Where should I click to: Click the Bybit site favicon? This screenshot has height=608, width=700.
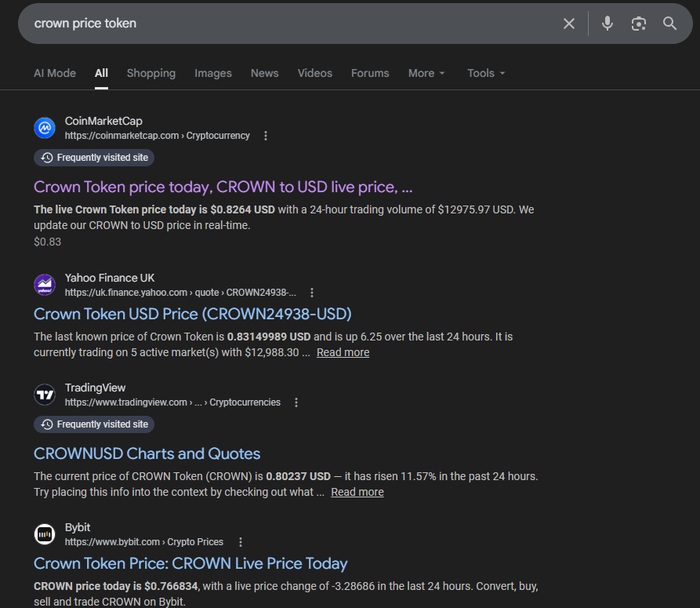pyautogui.click(x=45, y=534)
